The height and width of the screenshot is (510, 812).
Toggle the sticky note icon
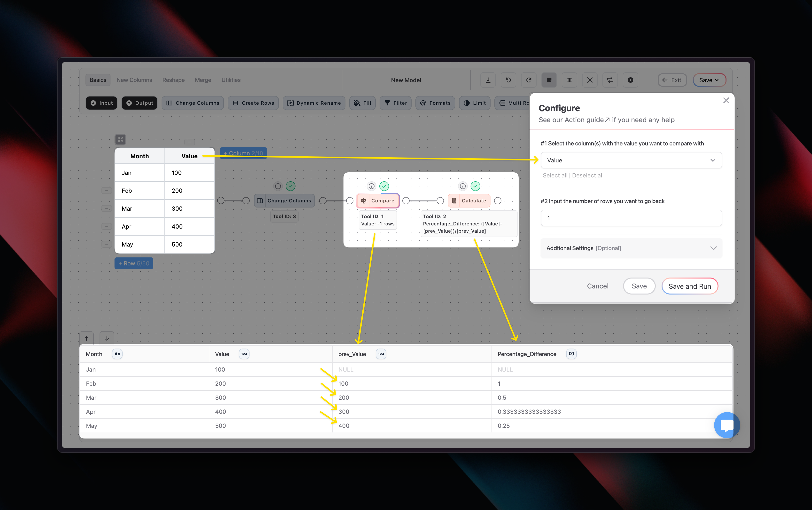click(x=549, y=80)
